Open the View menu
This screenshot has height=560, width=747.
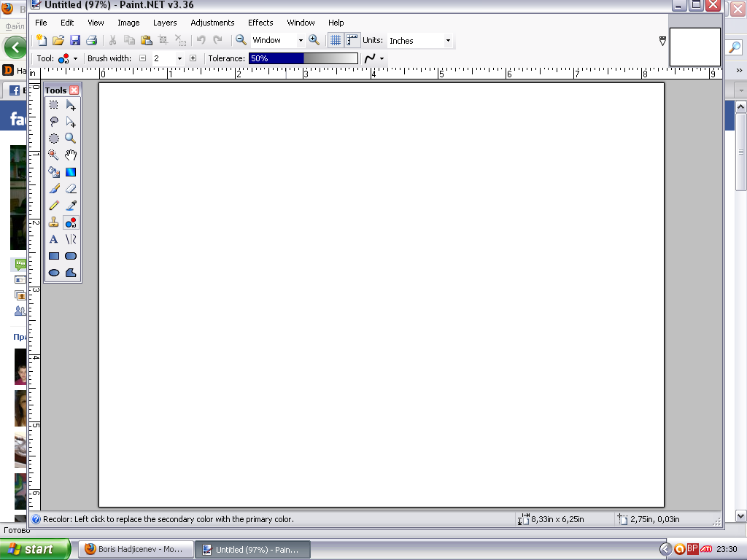click(96, 23)
